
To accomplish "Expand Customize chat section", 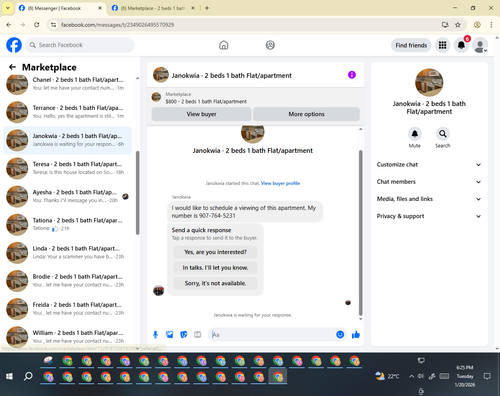I will click(x=429, y=165).
